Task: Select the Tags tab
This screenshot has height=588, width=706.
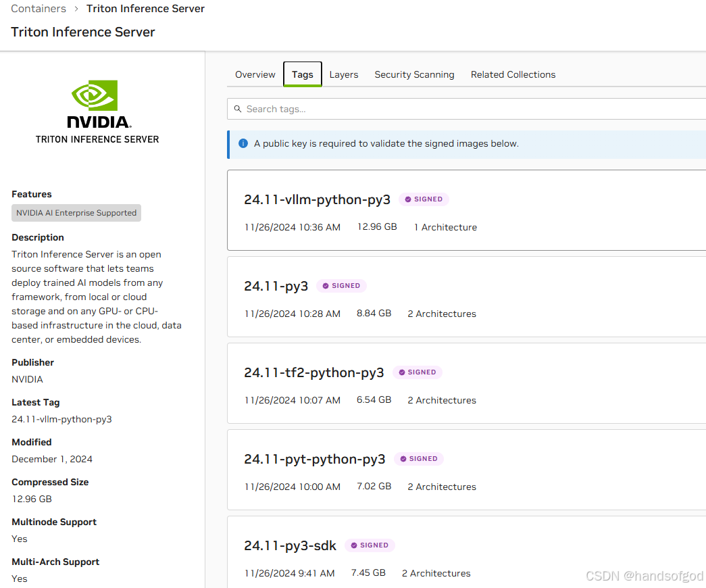Action: pyautogui.click(x=303, y=74)
